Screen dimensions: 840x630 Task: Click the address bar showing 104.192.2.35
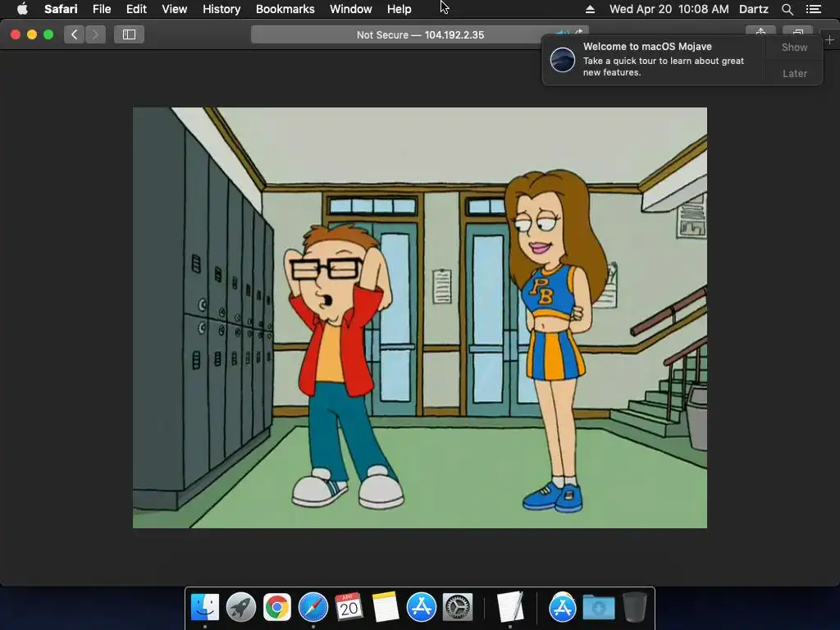pyautogui.click(x=420, y=34)
